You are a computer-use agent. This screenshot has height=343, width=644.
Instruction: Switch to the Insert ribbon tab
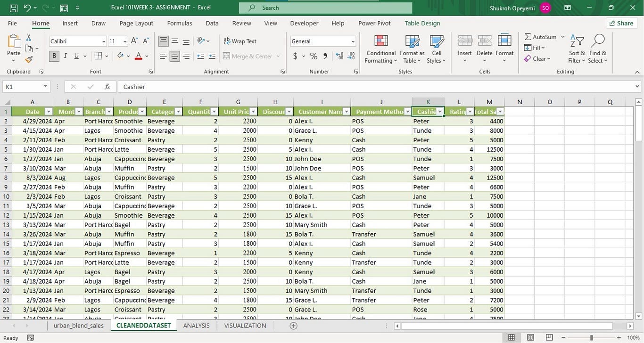[x=70, y=23]
